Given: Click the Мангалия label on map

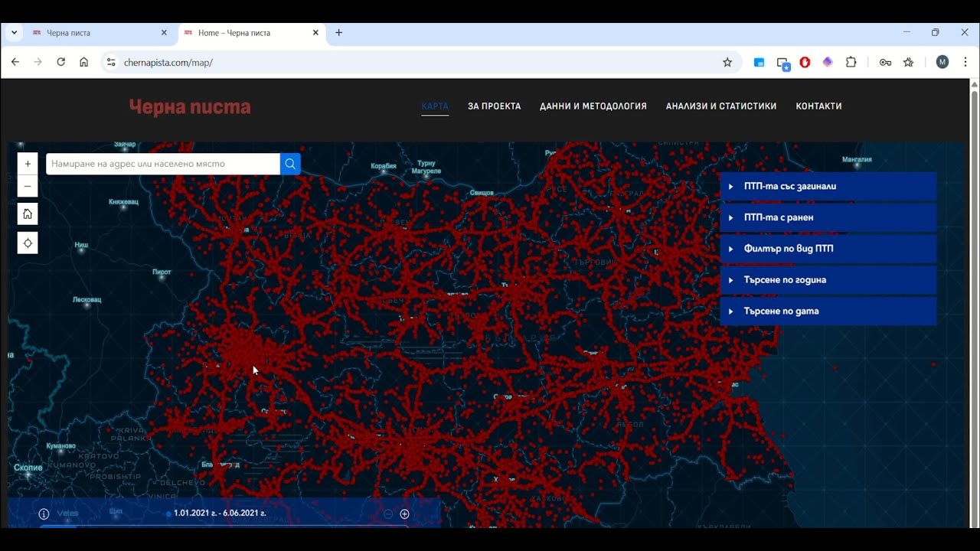Looking at the screenshot, I should coord(857,160).
